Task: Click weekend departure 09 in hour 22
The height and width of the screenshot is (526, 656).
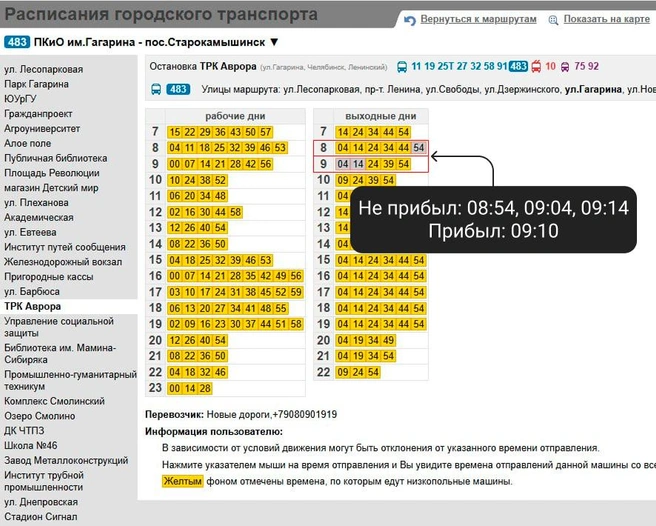Action: coord(343,372)
